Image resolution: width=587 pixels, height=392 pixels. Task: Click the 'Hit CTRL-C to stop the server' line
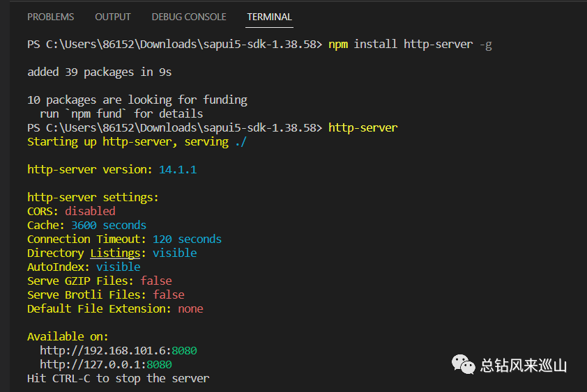(x=119, y=379)
